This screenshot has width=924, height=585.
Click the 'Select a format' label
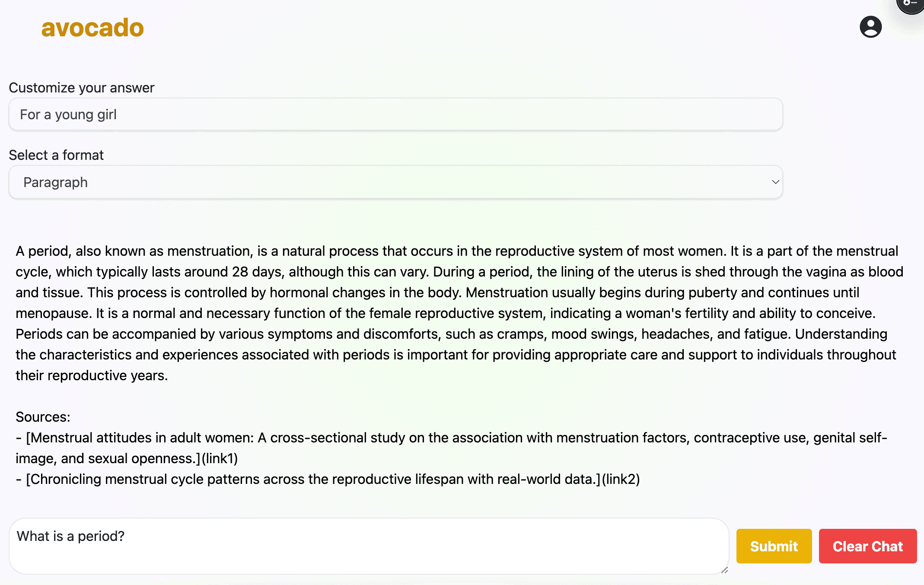pyautogui.click(x=56, y=155)
